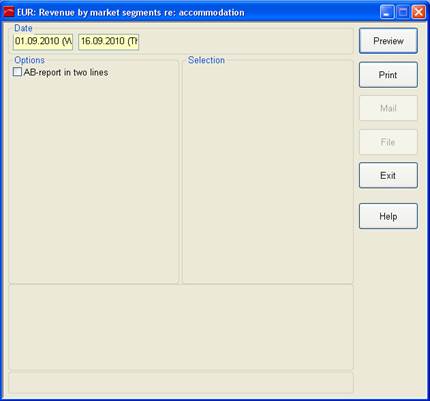Click the Options group heading
The width and height of the screenshot is (430, 401).
click(x=29, y=60)
